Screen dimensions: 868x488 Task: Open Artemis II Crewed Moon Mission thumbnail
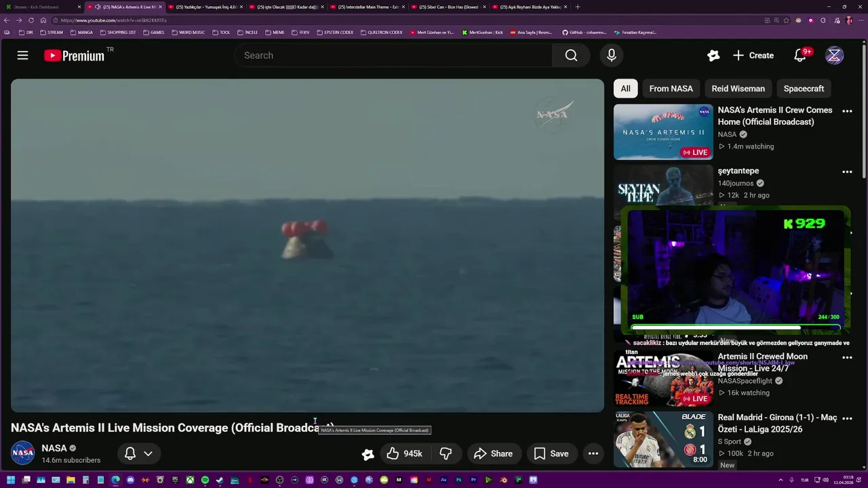click(663, 378)
